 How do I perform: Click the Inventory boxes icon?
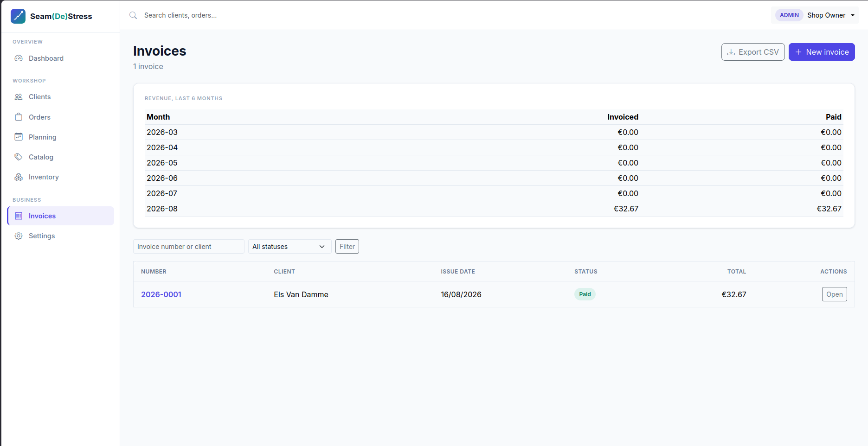19,177
